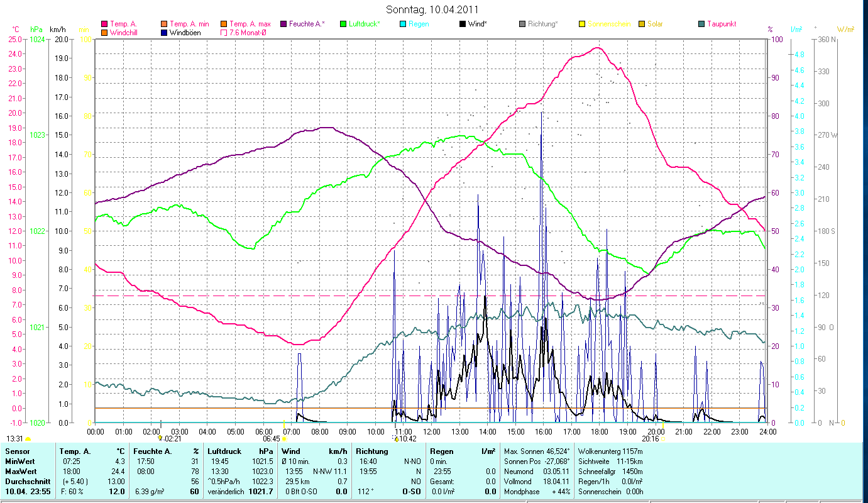This screenshot has height=503, width=868.
Task: Click the moon marker at 02:21
Action: point(160,438)
